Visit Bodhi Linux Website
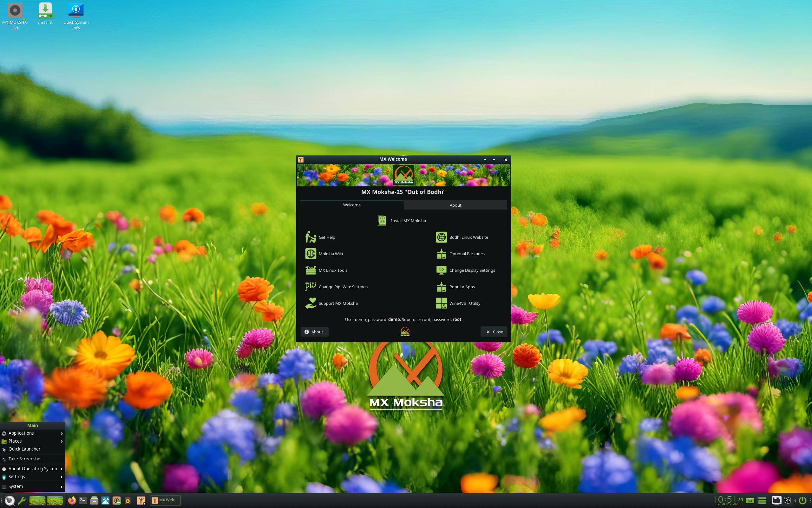 [462, 237]
